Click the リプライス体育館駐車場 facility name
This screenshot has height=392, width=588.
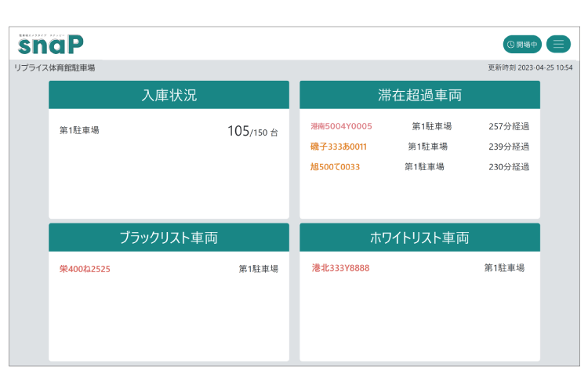55,68
